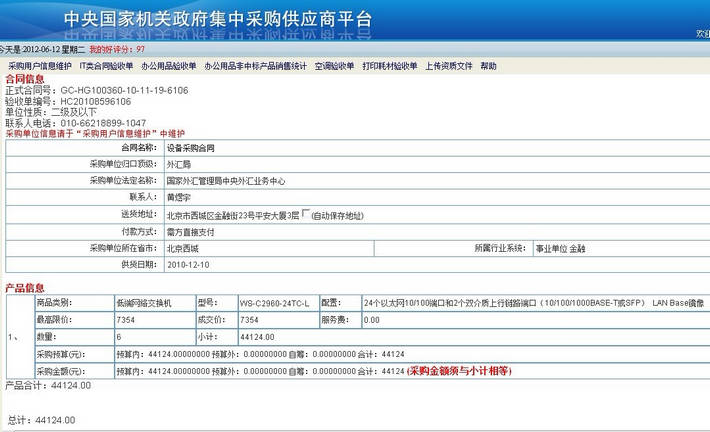Click the 服务费 value 0.00
This screenshot has width=710, height=432.
372,319
